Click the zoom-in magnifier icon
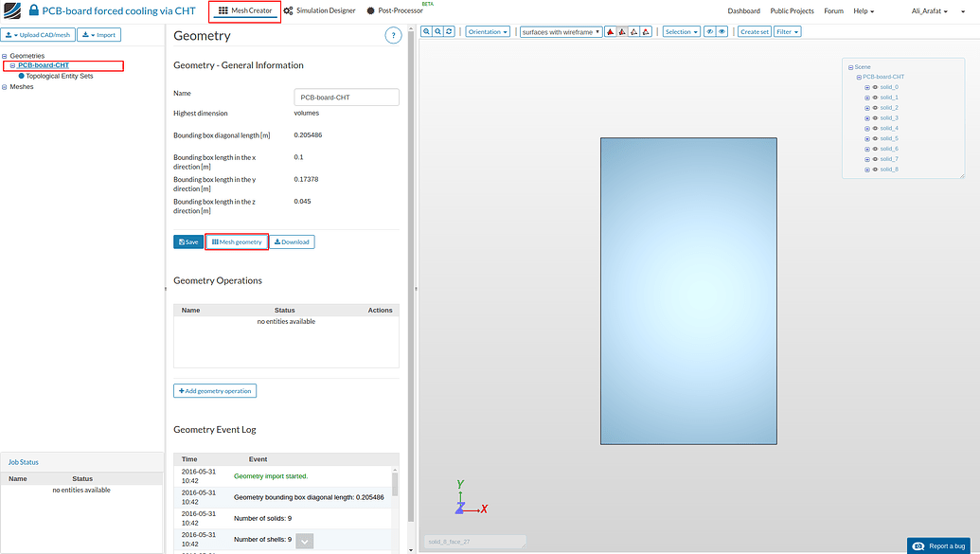 click(x=425, y=30)
